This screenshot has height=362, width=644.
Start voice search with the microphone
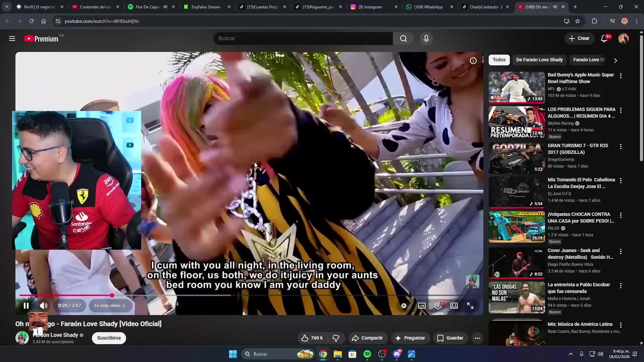click(426, 39)
